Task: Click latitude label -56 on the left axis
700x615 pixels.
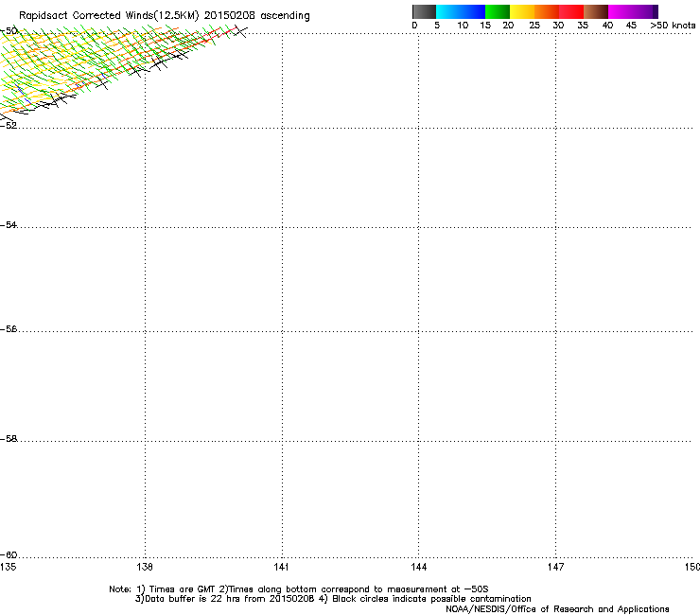Action: coord(9,328)
